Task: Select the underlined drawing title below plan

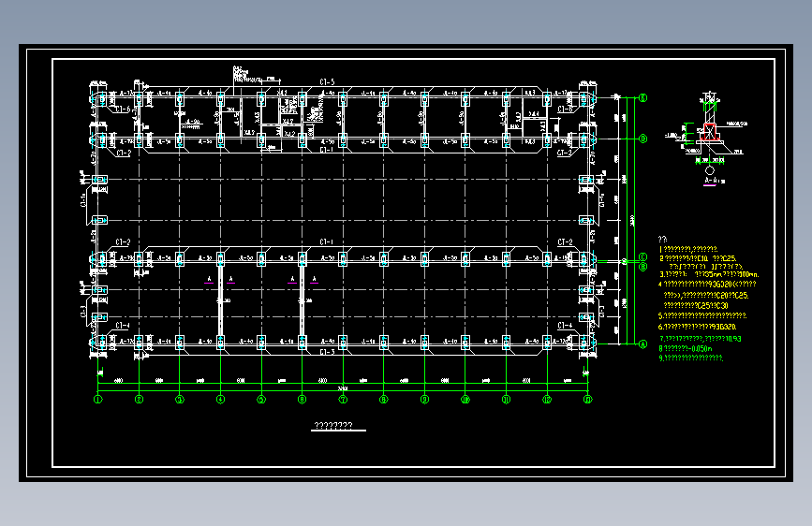Action: click(x=333, y=426)
